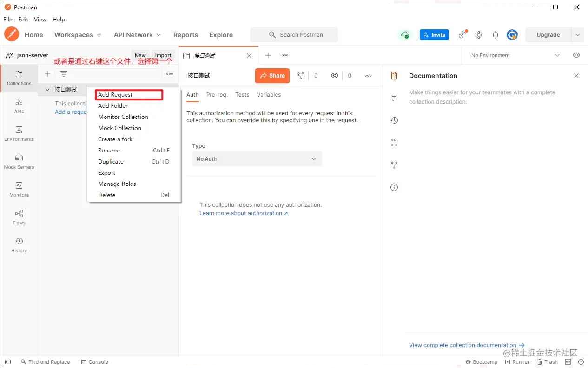This screenshot has width=588, height=368.
Task: Toggle the sidebar icon in the status bar
Action: coord(8,362)
